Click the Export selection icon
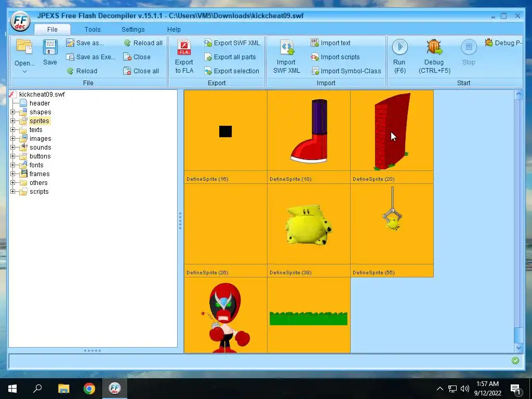The image size is (532, 399). coord(208,71)
